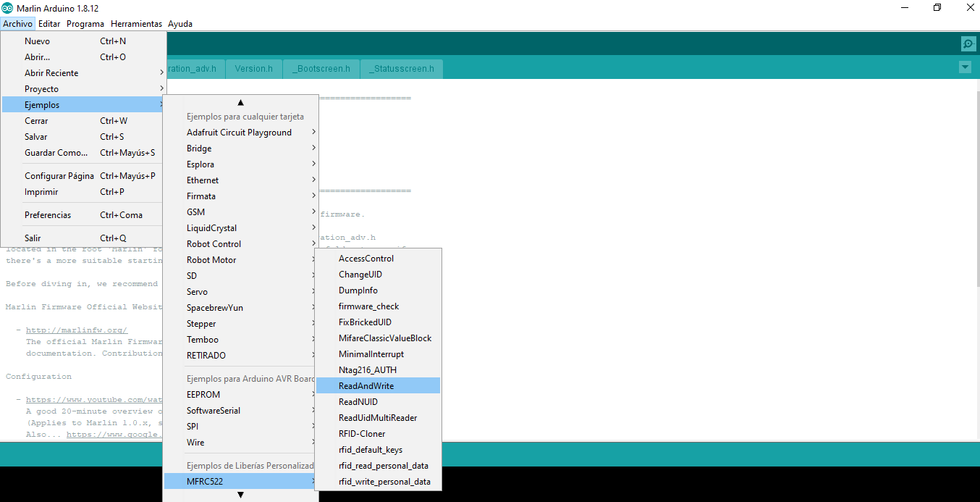The width and height of the screenshot is (980, 502).
Task: Choose Salir to quit
Action: [x=84, y=238]
